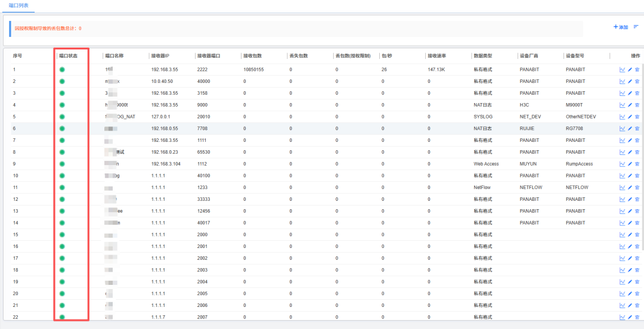
Task: View chart for port 2003 row
Action: tap(622, 270)
